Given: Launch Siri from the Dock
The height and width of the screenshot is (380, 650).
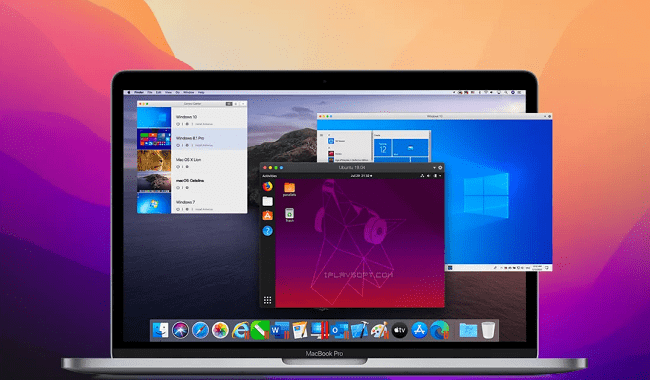Looking at the screenshot, I should [180, 330].
